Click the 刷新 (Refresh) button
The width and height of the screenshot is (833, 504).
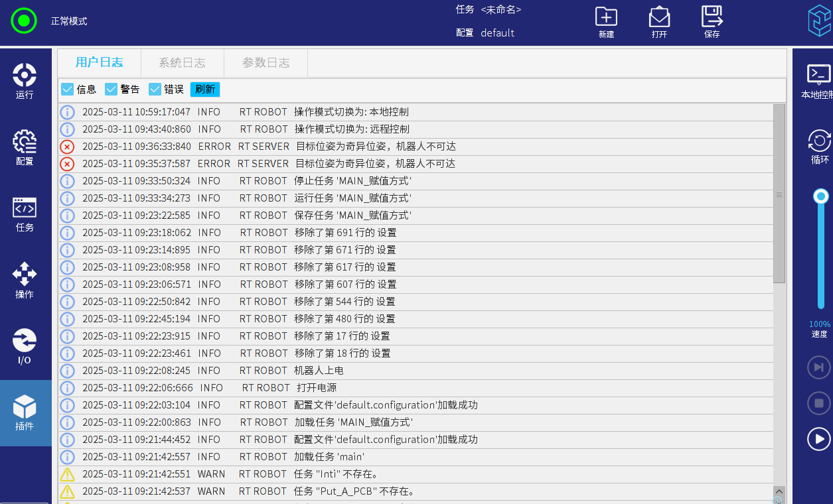pyautogui.click(x=205, y=90)
